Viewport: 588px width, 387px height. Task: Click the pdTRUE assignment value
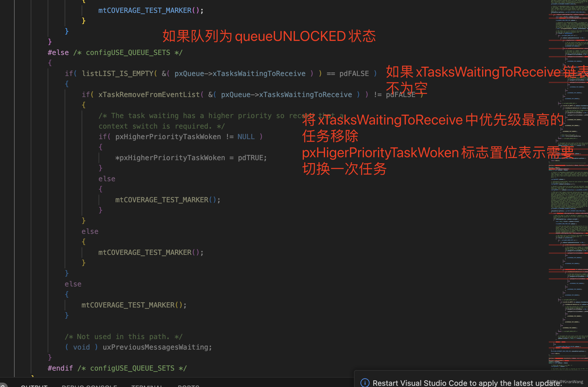coord(254,158)
